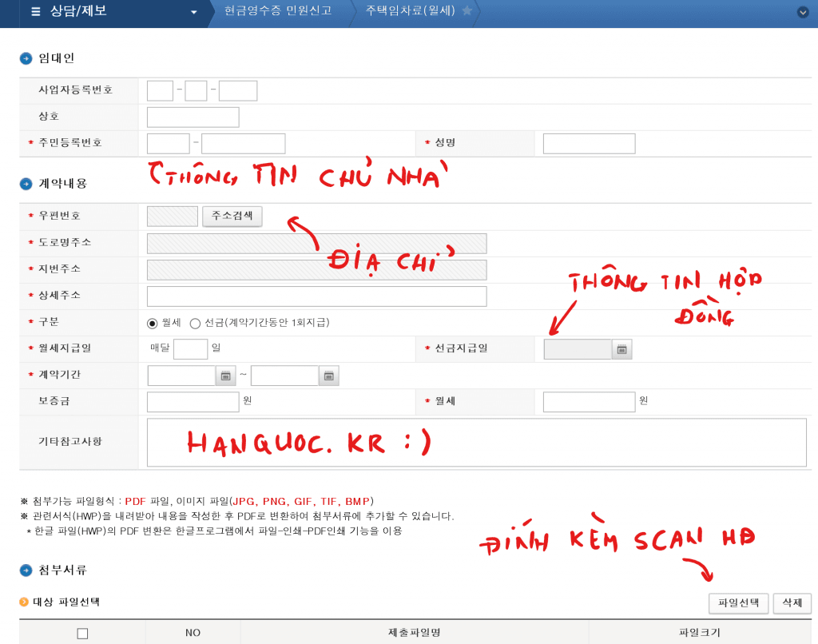Click the circular chevron at top right
The image size is (818, 644).
tap(804, 13)
